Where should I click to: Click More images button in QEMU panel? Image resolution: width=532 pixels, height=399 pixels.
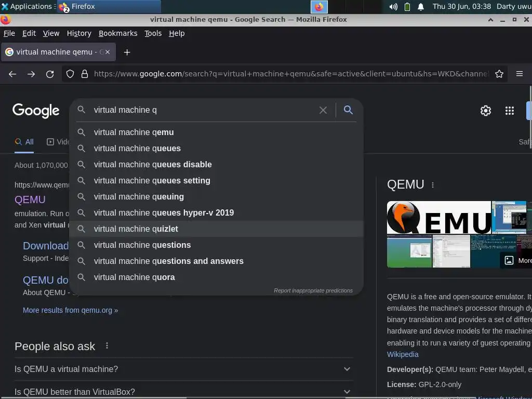[516, 260]
